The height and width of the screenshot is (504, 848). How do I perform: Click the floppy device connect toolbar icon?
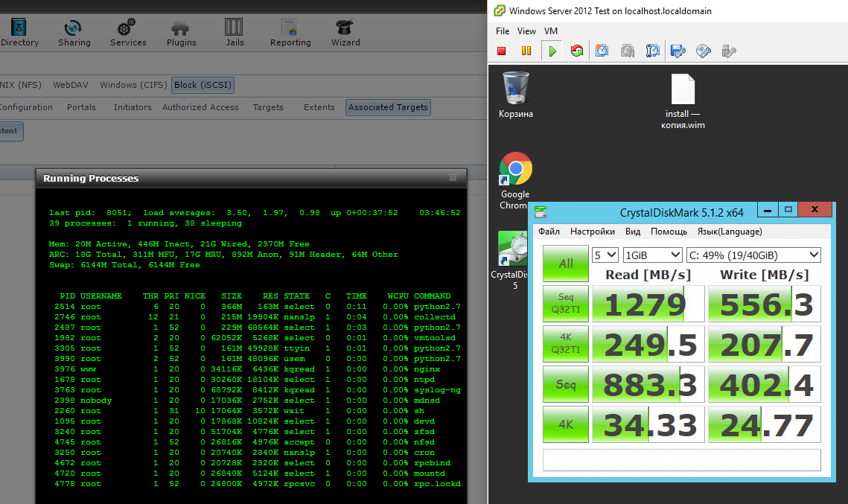pyautogui.click(x=678, y=51)
